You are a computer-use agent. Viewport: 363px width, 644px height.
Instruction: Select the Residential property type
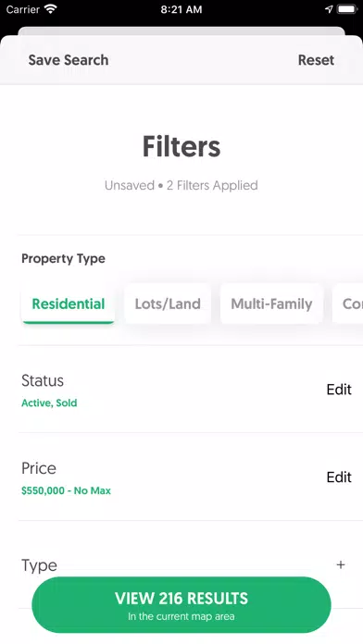(x=69, y=303)
